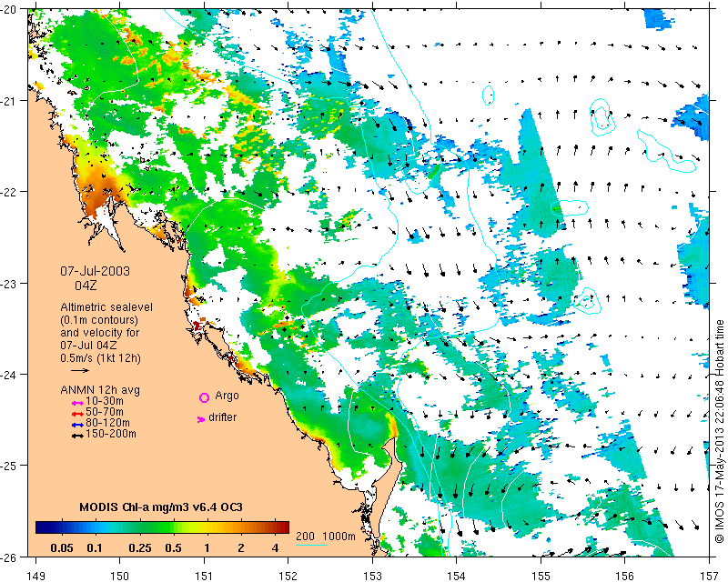Click the '07-Jul 04Z' legend line
The width and height of the screenshot is (728, 582).
(88, 346)
